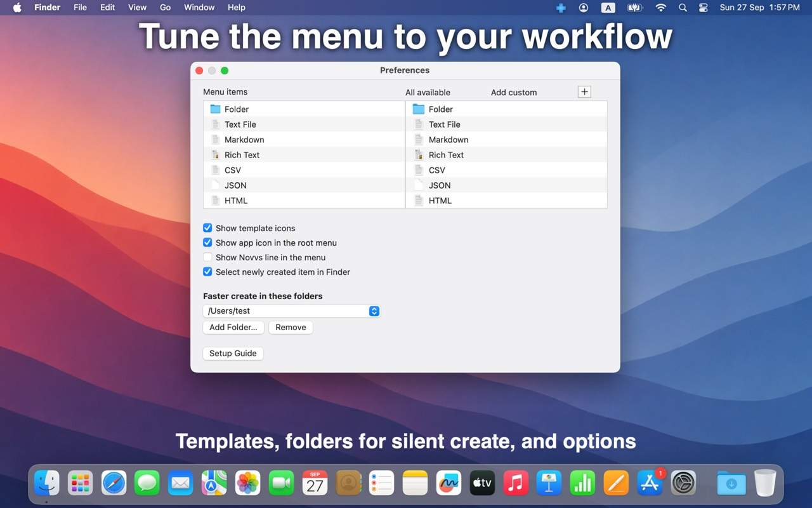Select JSON in the Menu items list

304,185
